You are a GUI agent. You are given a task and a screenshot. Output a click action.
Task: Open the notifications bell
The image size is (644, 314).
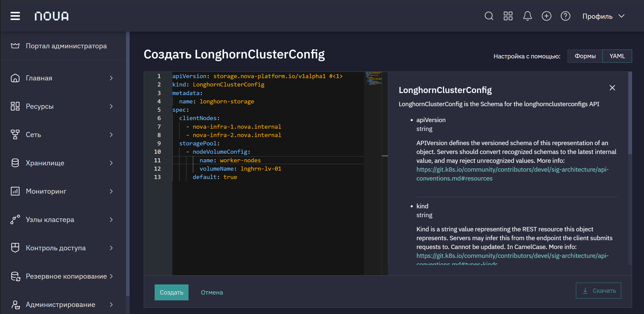pos(527,16)
